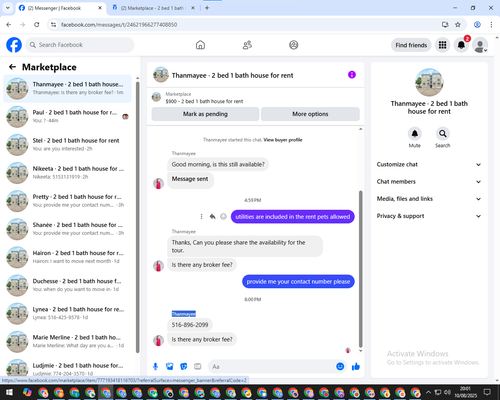Choose a GIF icon in composer

pyautogui.click(x=198, y=367)
